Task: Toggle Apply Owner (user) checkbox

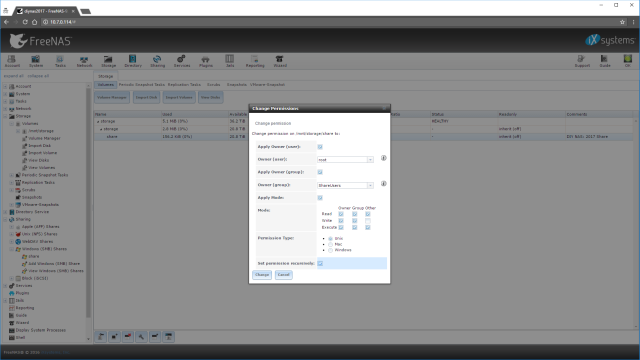Action: [320, 147]
